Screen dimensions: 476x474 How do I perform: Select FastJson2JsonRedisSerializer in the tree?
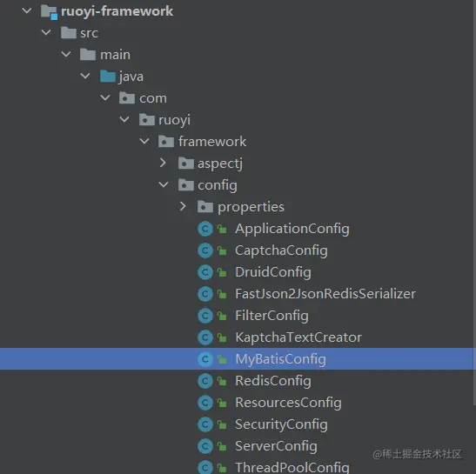325,294
